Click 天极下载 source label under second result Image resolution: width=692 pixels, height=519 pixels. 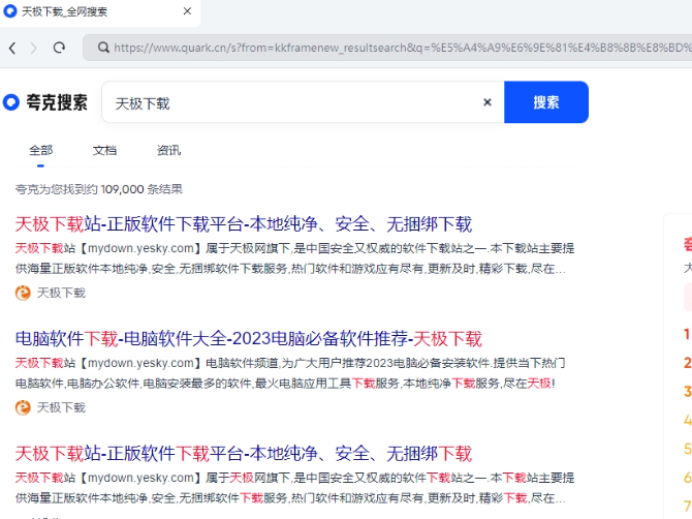tap(61, 407)
